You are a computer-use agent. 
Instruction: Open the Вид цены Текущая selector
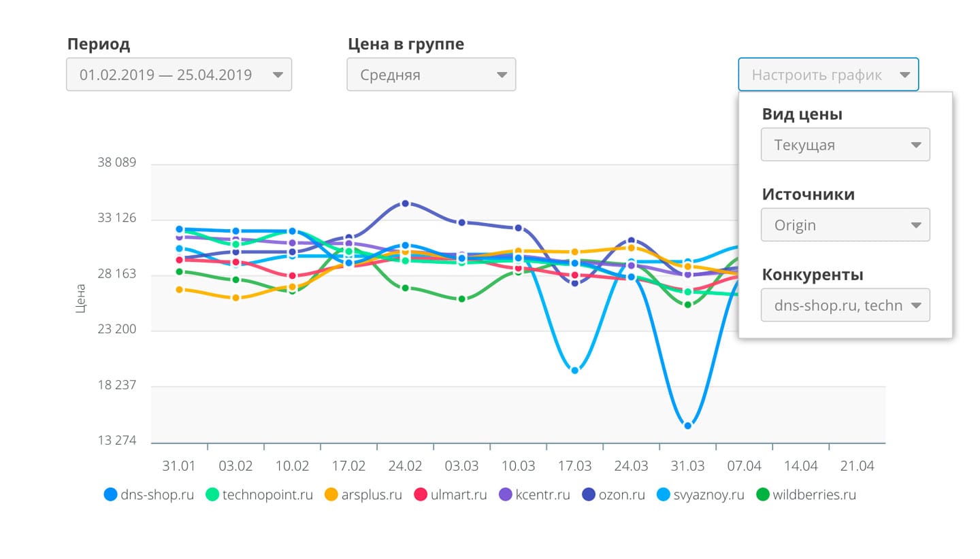coord(845,145)
